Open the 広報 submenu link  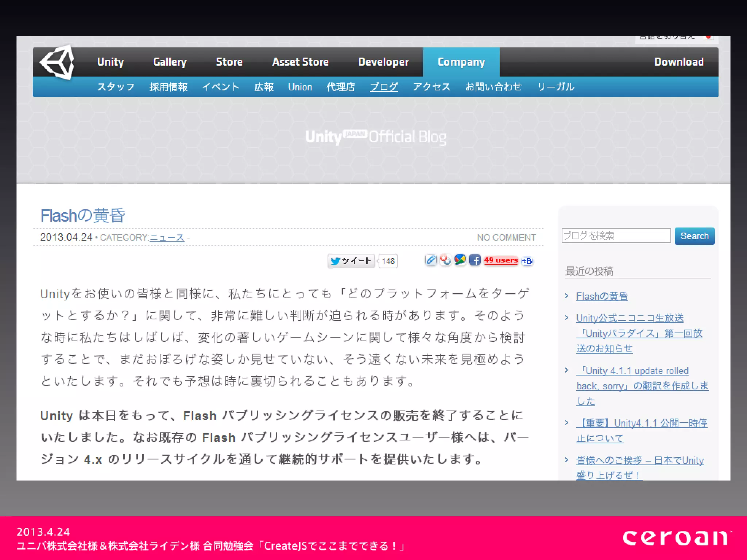[264, 87]
